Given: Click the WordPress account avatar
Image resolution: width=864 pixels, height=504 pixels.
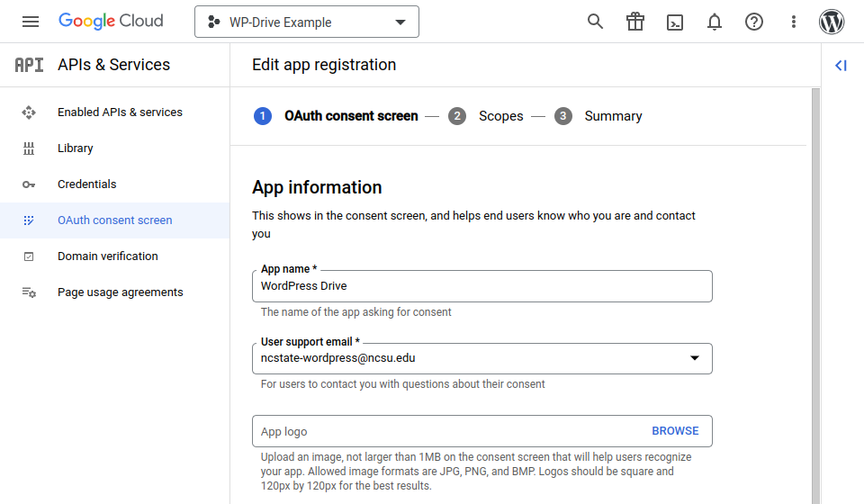Looking at the screenshot, I should [x=832, y=22].
